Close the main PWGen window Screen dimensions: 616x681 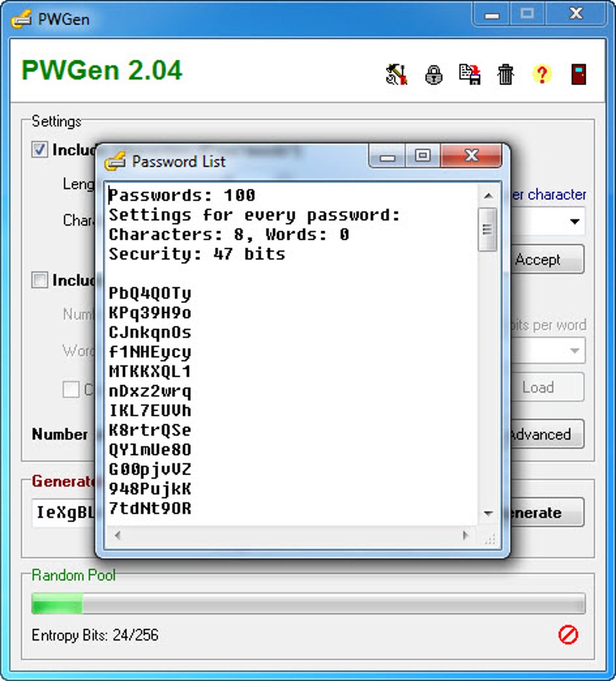576,14
